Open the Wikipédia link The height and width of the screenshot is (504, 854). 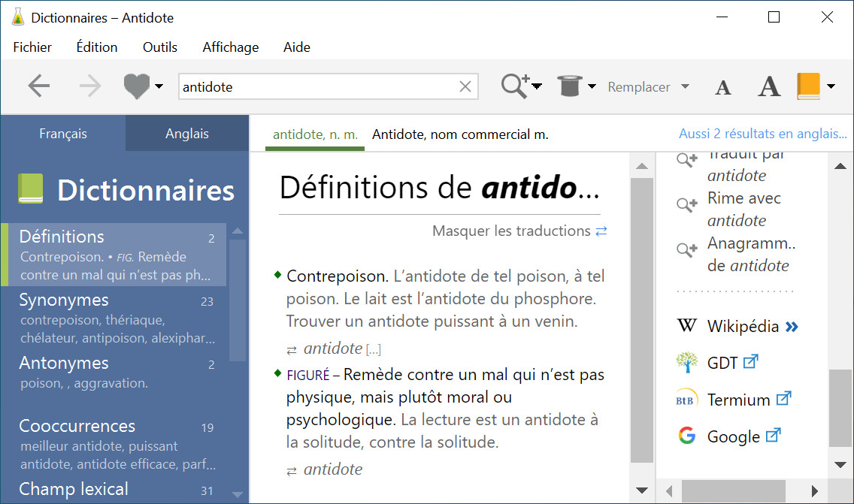[743, 327]
